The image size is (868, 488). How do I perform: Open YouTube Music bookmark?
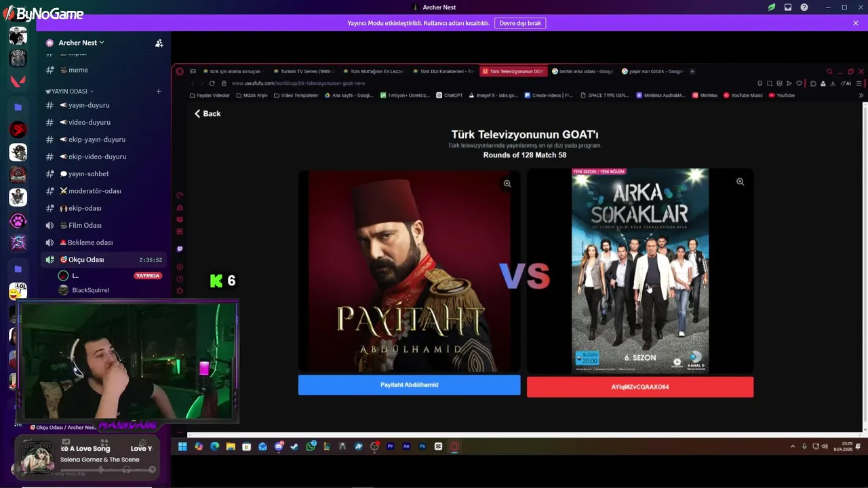(x=743, y=96)
